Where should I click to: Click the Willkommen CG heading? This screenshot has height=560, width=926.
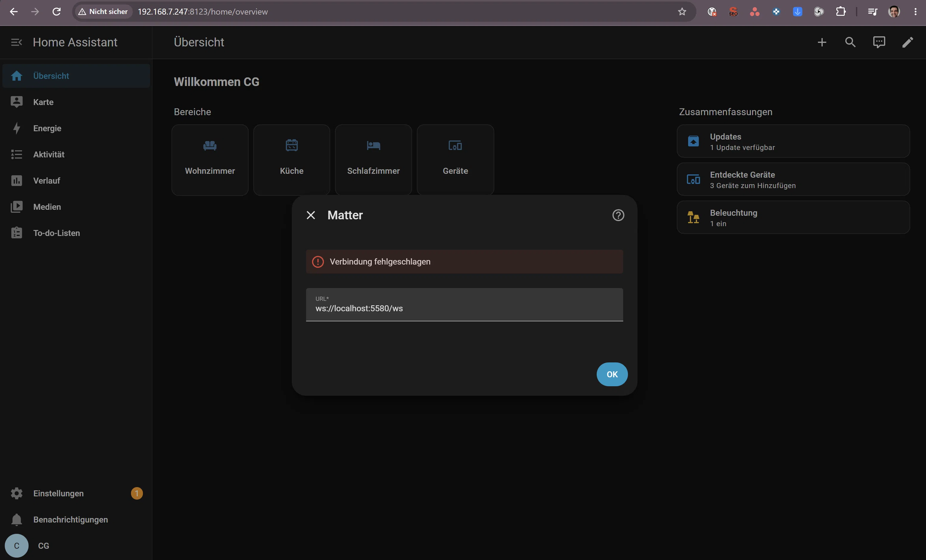216,82
